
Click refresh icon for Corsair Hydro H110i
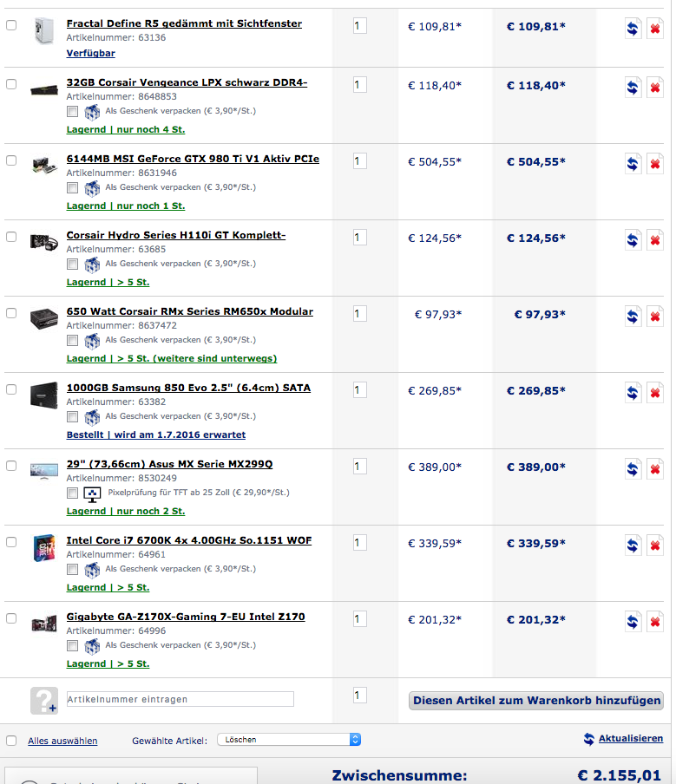(x=633, y=240)
